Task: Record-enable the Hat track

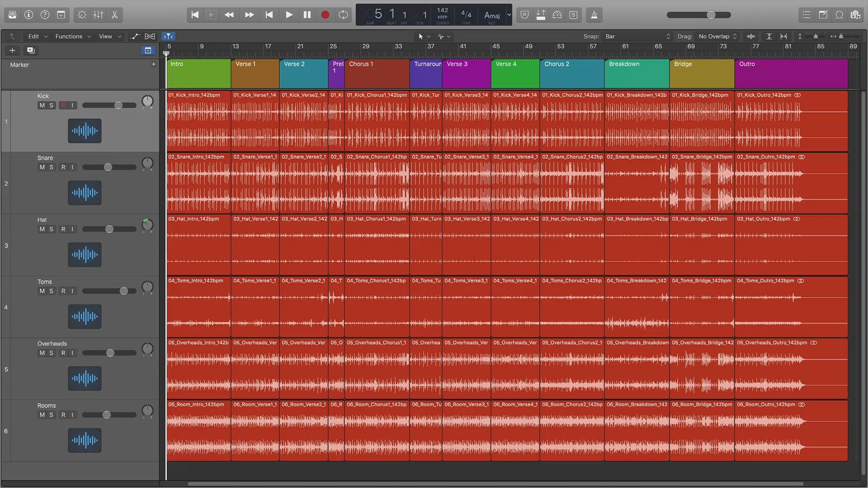Action: click(x=63, y=229)
